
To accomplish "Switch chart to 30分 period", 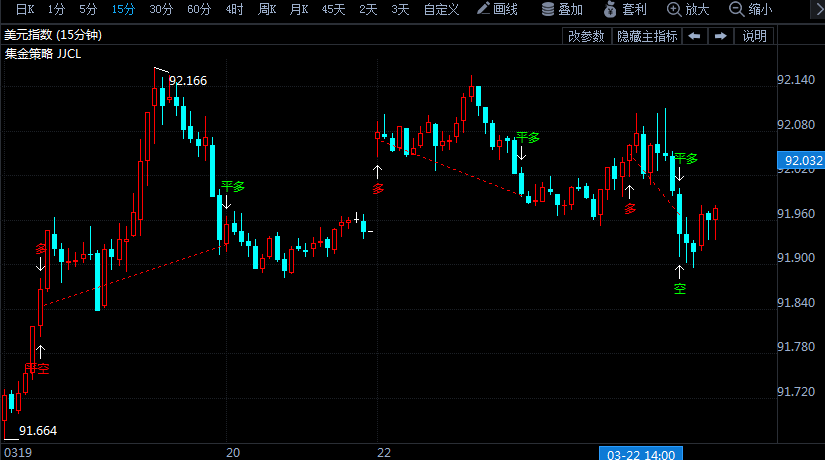I will [161, 9].
